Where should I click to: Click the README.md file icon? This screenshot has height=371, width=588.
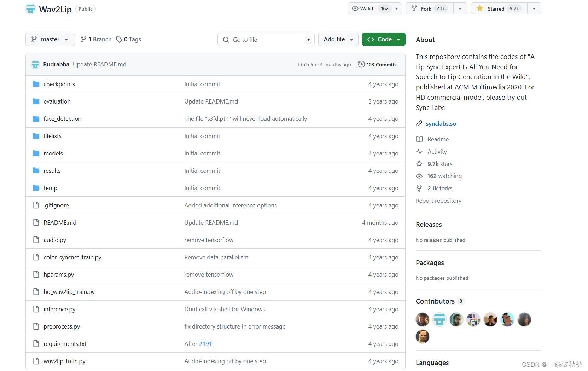[36, 223]
